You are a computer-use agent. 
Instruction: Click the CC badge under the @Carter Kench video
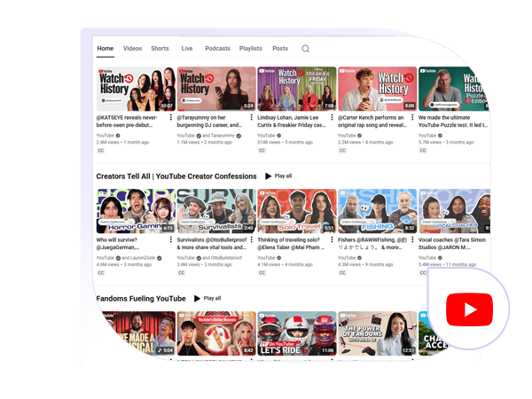point(342,151)
